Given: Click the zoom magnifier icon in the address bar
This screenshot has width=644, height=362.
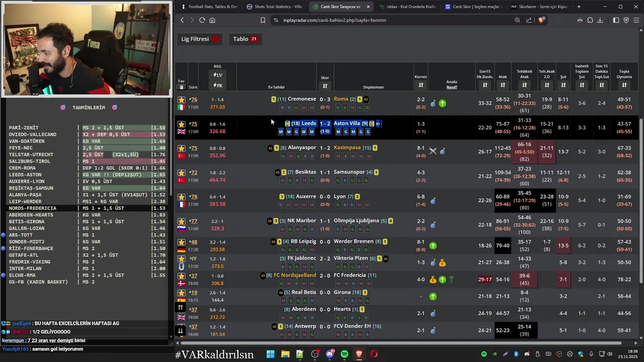Looking at the screenshot, I should point(517,20).
